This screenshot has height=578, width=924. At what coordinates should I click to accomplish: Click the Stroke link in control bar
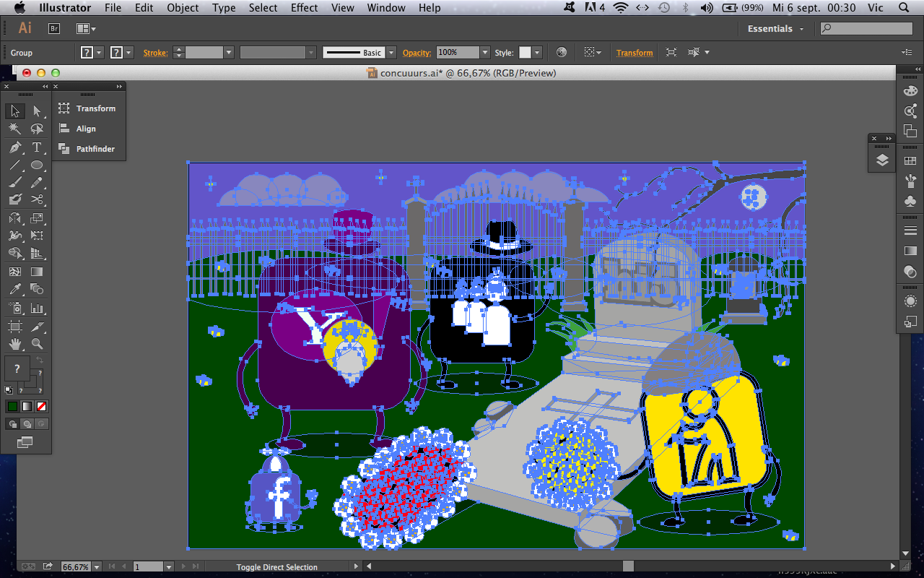tap(155, 53)
